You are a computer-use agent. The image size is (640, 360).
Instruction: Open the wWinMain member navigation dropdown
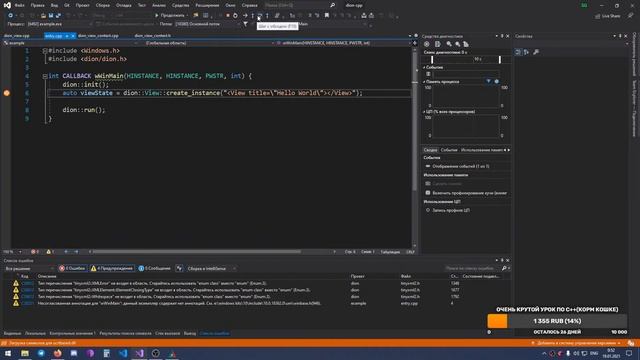345,43
